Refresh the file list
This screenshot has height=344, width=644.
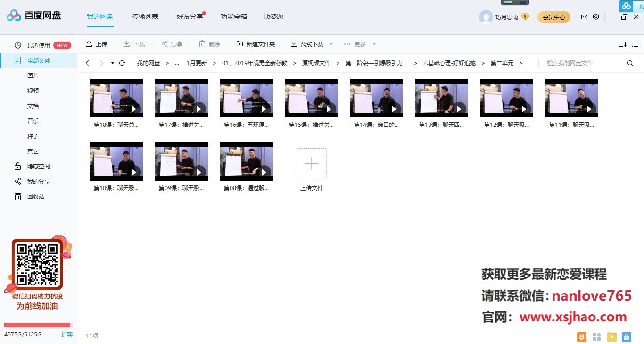coord(122,63)
